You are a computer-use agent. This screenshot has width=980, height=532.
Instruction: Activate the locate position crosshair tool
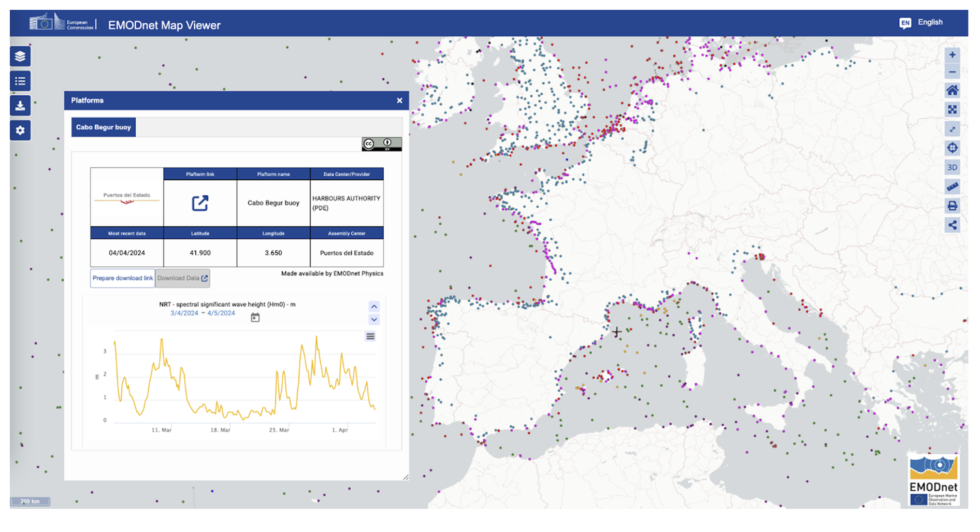click(x=952, y=148)
